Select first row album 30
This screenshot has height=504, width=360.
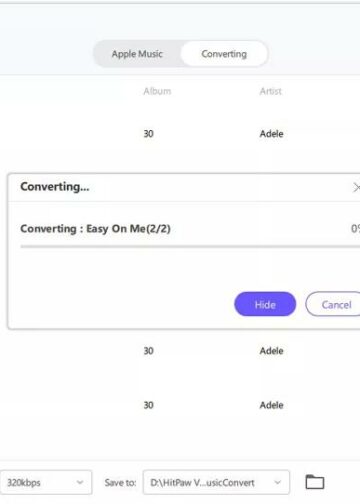point(148,134)
